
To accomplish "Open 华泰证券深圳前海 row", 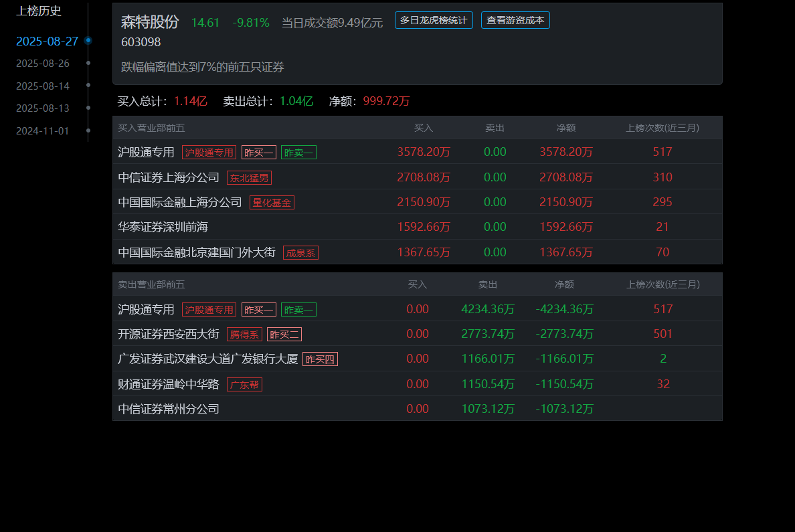I will coord(418,227).
